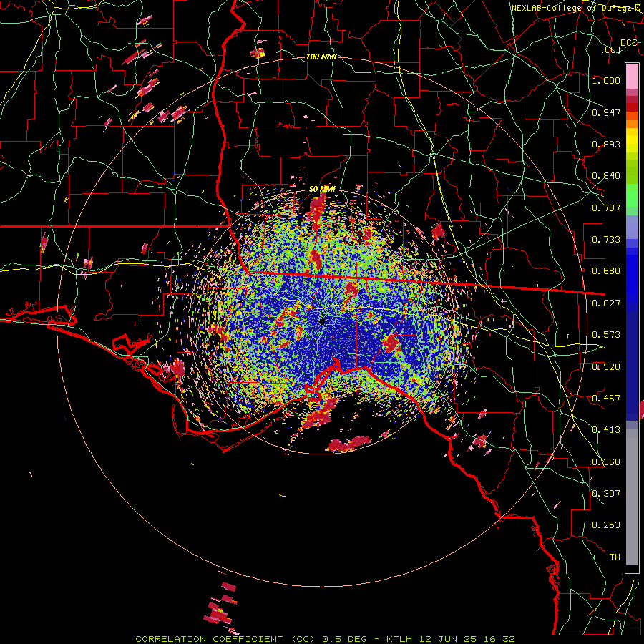Click the NEXLAB-College of DuPage watermark text

tap(576, 8)
